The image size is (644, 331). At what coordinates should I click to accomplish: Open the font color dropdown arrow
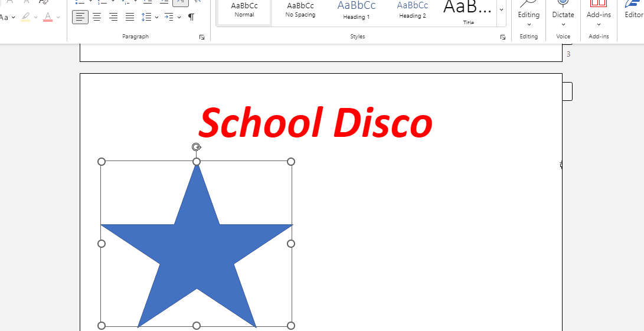(58, 17)
